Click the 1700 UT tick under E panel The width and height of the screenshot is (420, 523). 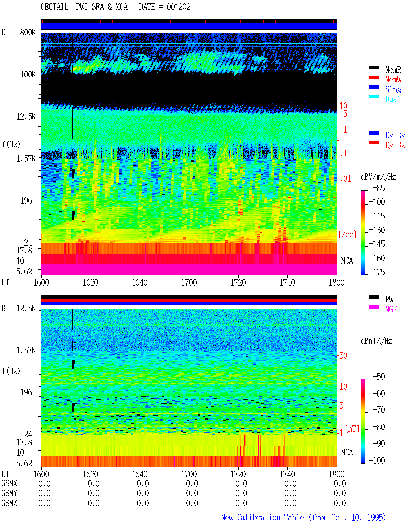(x=189, y=283)
